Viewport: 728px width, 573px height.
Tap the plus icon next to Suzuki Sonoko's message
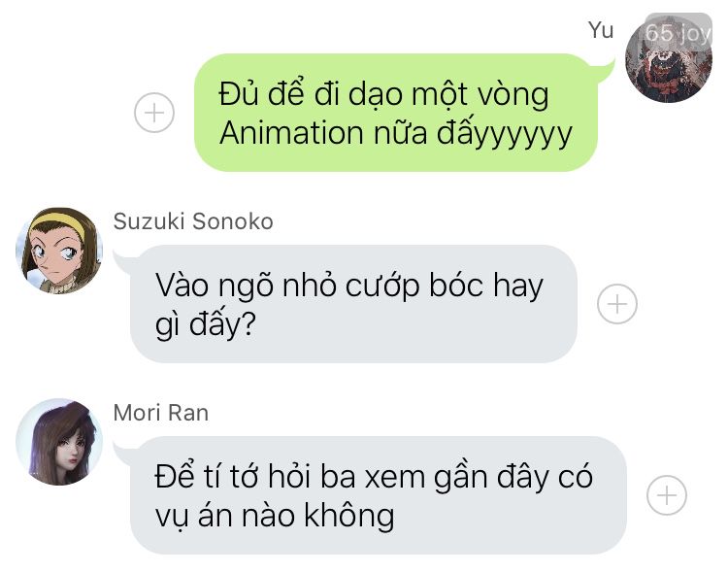[617, 304]
